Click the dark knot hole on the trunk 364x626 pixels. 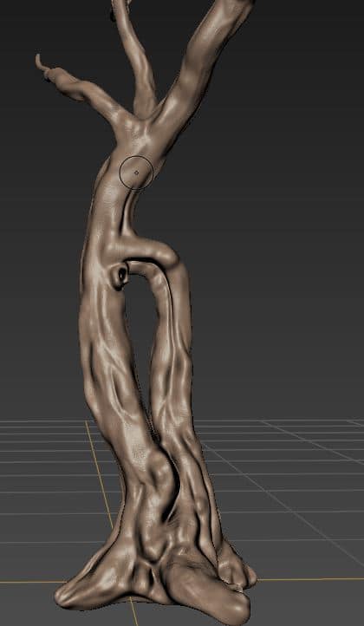point(121,273)
